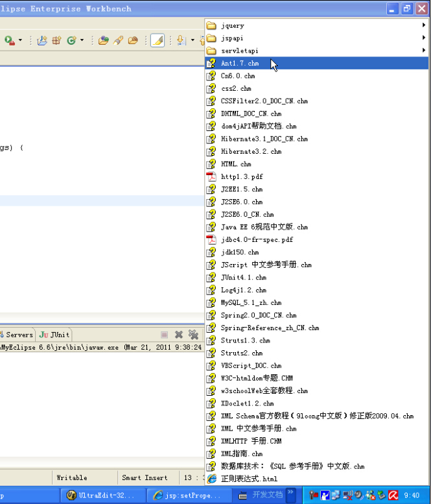
Task: Open J2EE1.5.chm entry
Action: (317, 189)
